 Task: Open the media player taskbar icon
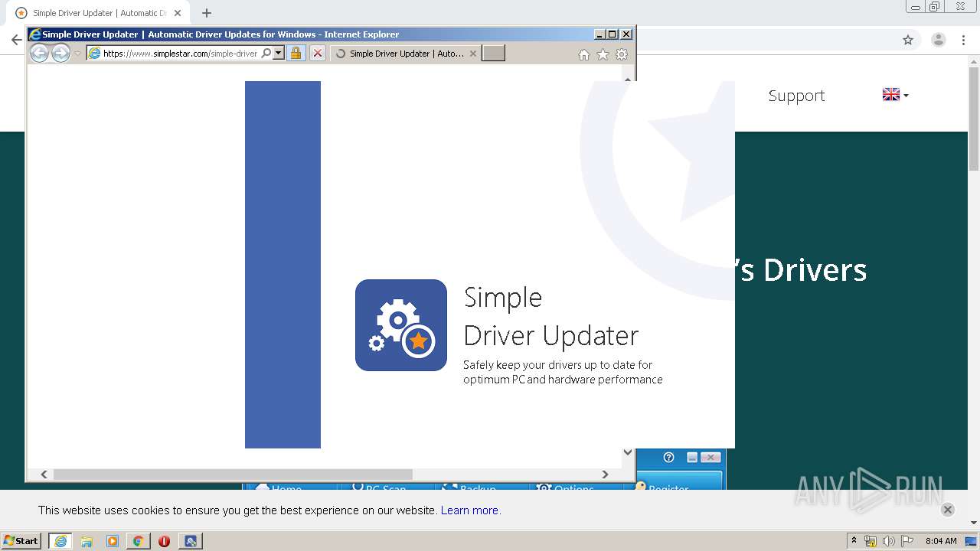[x=113, y=541]
